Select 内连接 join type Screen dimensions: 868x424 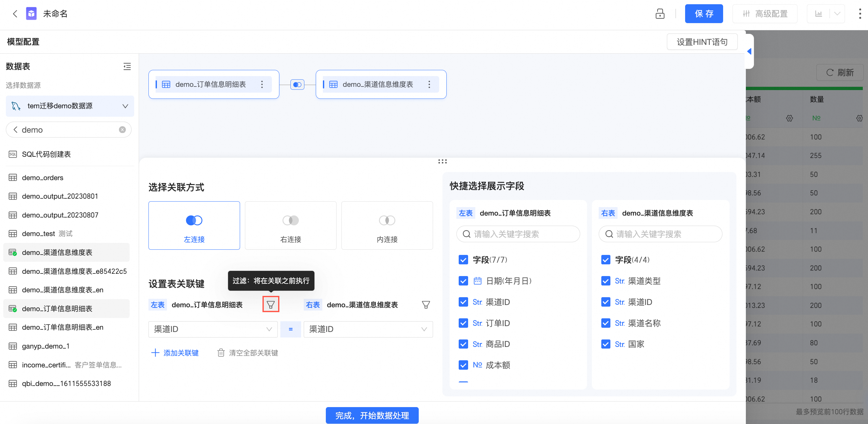click(387, 225)
